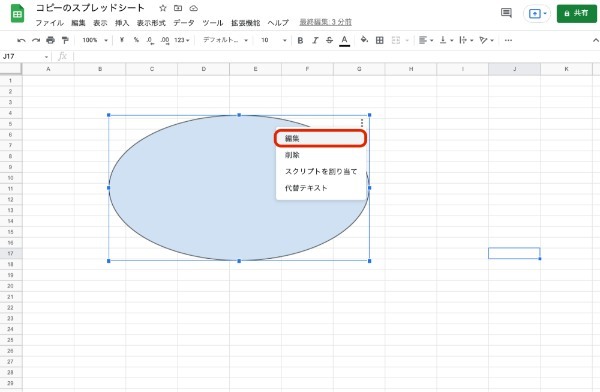
Task: Click the Google Sheets home icon
Action: point(17,13)
